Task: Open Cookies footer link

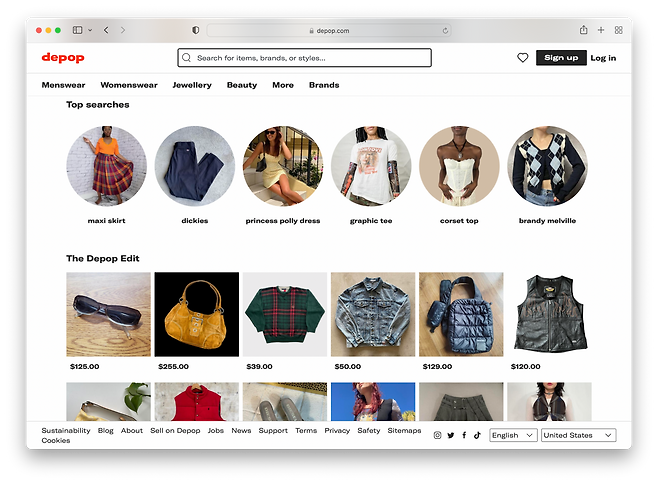Action: [56, 440]
